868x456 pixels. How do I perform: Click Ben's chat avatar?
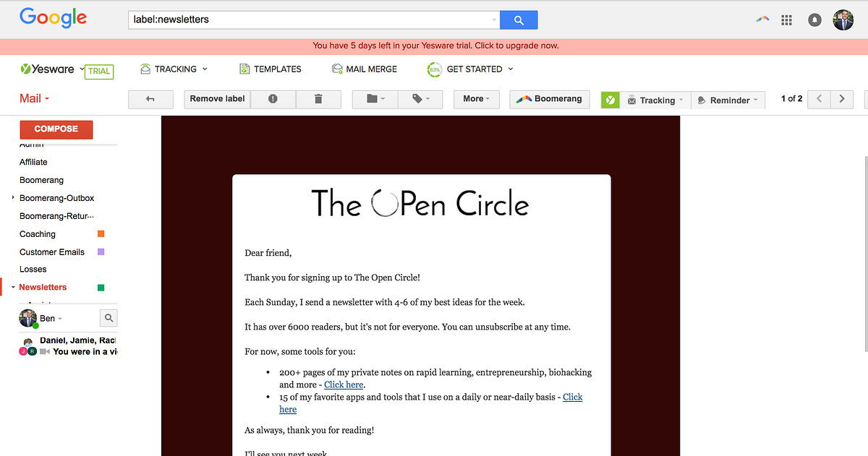pyautogui.click(x=28, y=318)
